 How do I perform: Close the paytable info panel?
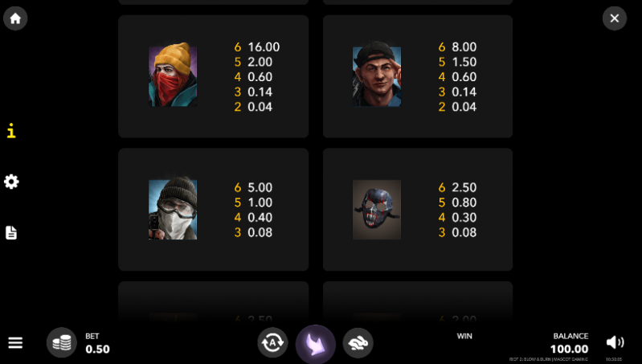(614, 18)
